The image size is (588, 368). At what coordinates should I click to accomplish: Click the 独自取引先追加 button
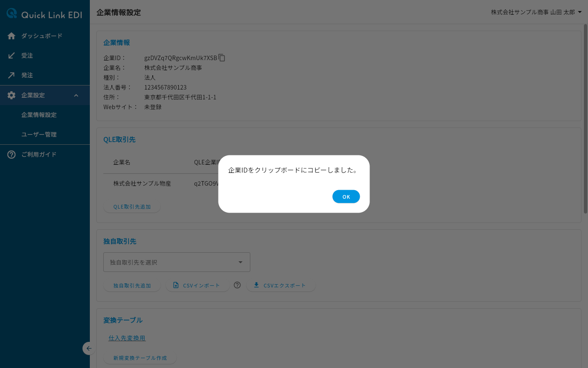coord(132,286)
